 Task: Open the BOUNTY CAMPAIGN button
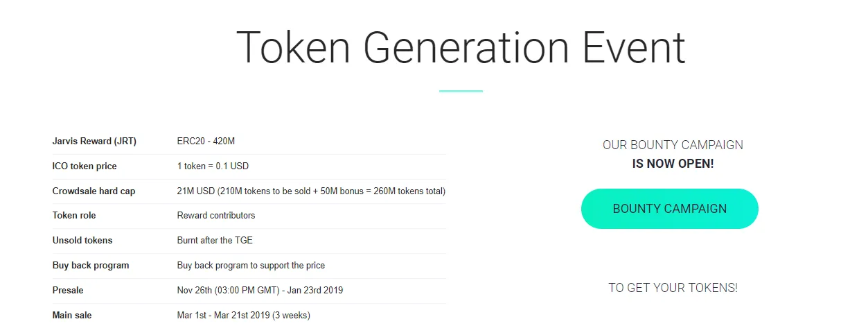[x=669, y=209]
